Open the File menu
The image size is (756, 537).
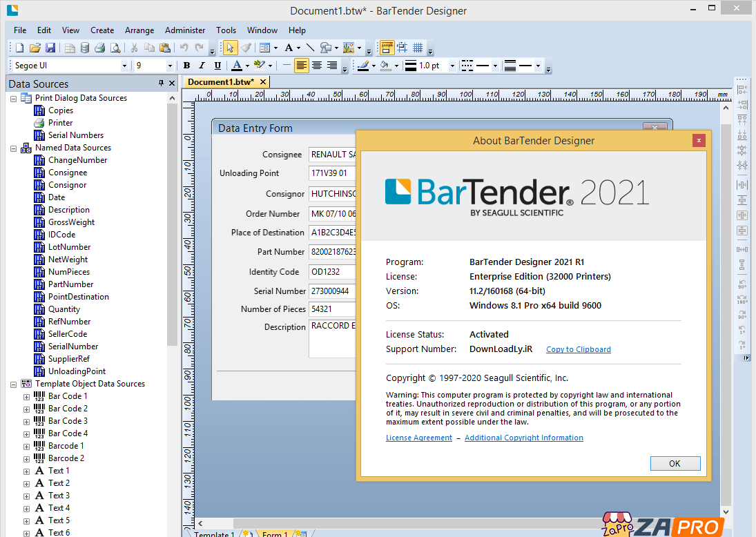pyautogui.click(x=20, y=30)
